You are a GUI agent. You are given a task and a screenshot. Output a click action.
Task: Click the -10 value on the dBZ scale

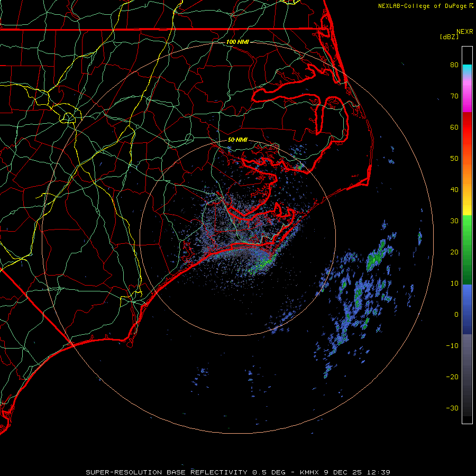point(452,346)
